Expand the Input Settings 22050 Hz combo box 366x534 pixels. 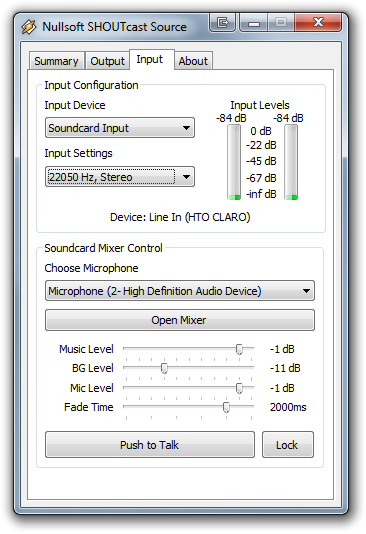[x=120, y=177]
